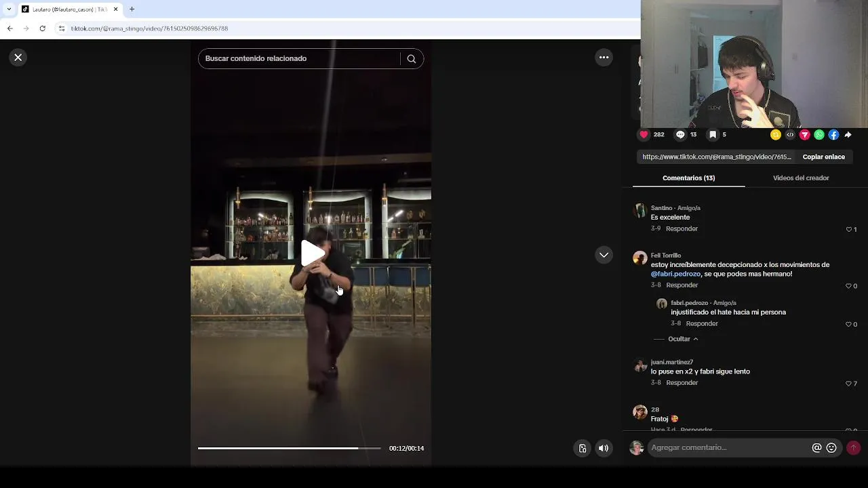This screenshot has width=868, height=488.
Task: Like the video with heart icon
Action: [644, 135]
